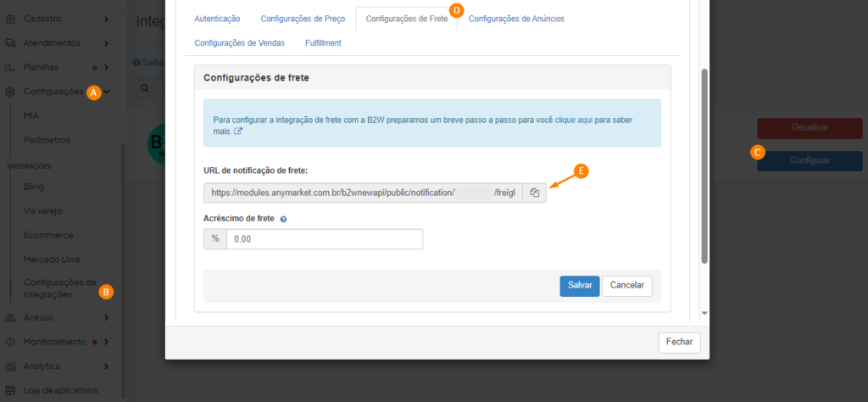Go to the Configurações de Vendas tab
The height and width of the screenshot is (402, 868).
point(240,43)
